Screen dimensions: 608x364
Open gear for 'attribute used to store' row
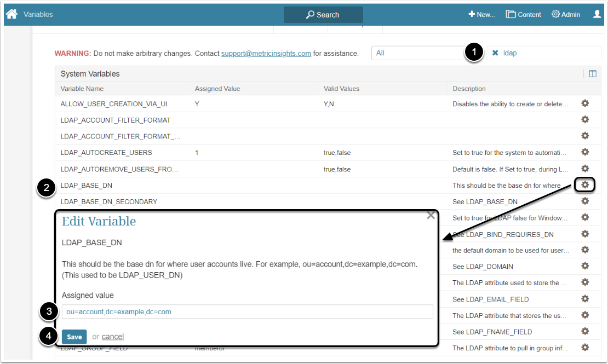tap(585, 282)
